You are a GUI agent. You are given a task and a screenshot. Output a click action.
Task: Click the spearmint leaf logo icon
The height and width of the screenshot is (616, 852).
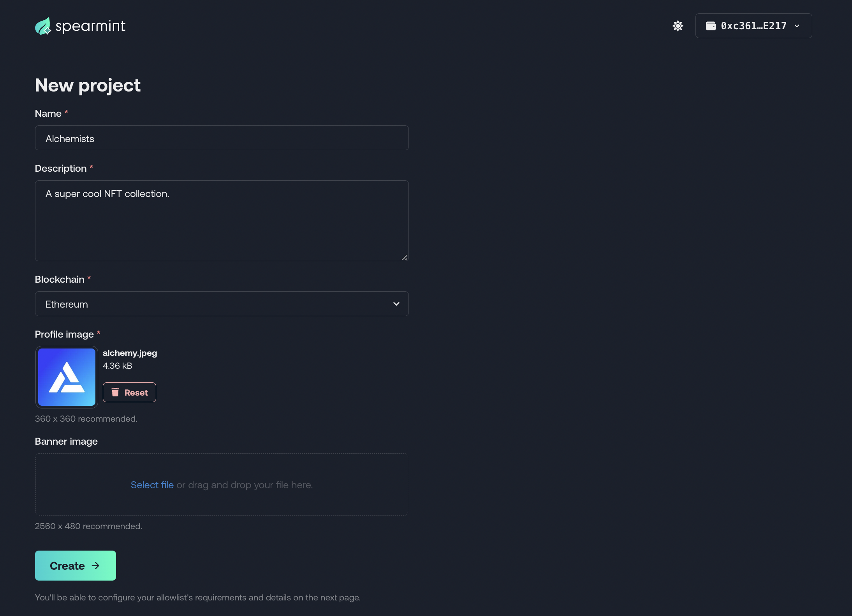click(x=43, y=26)
